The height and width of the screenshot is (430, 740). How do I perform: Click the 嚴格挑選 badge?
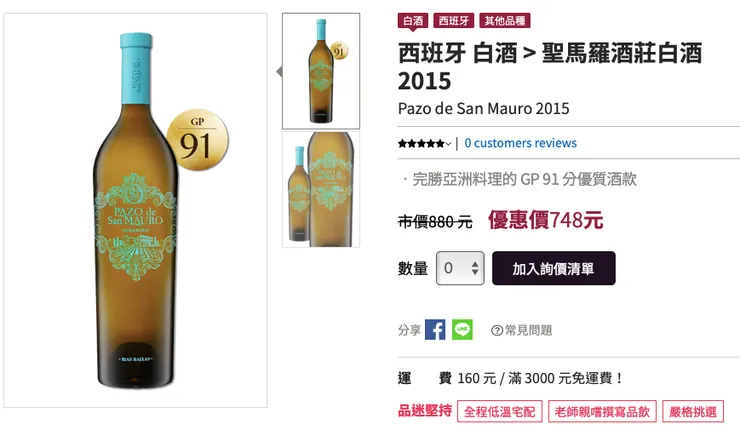[693, 412]
